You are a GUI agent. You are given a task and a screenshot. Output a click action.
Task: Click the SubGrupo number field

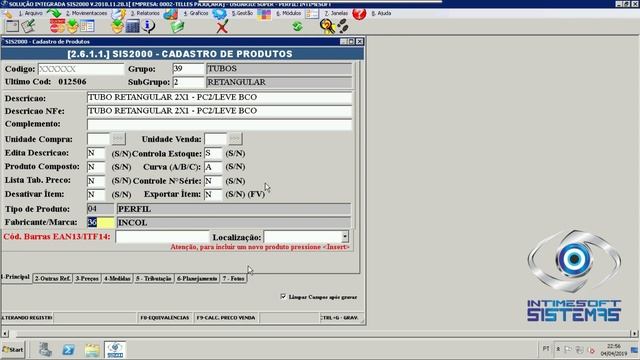pyautogui.click(x=188, y=82)
